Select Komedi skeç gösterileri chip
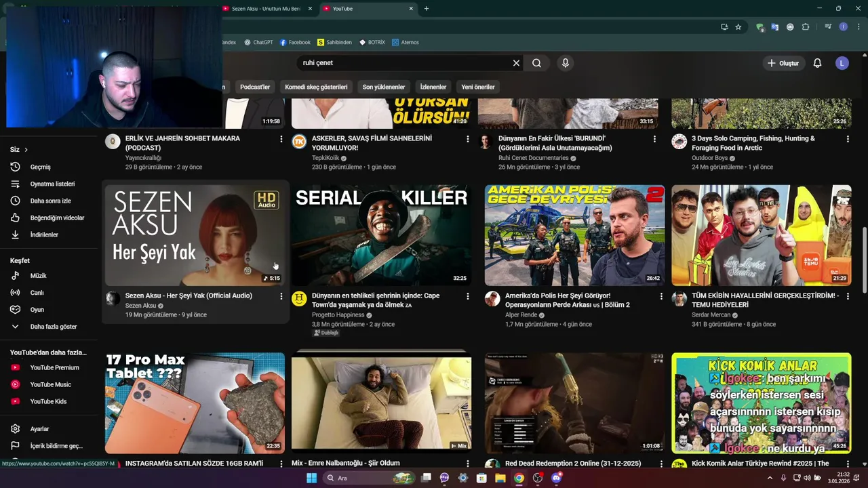This screenshot has width=868, height=488. pyautogui.click(x=316, y=87)
